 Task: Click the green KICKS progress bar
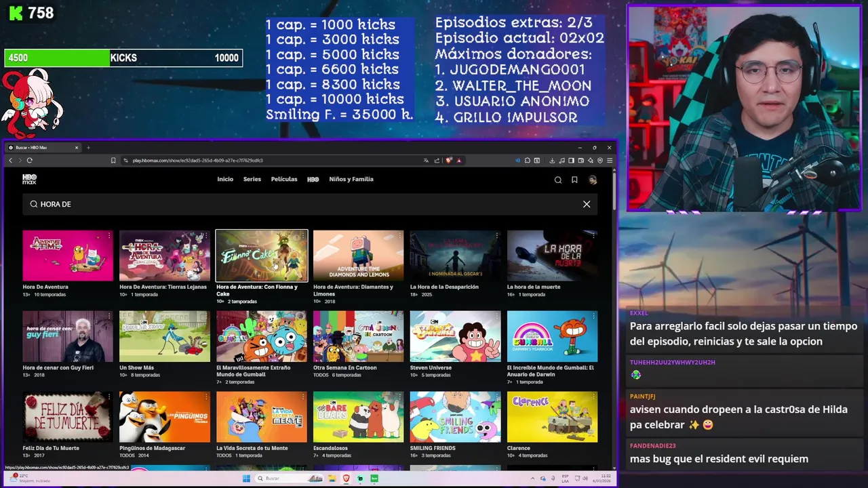tap(57, 58)
